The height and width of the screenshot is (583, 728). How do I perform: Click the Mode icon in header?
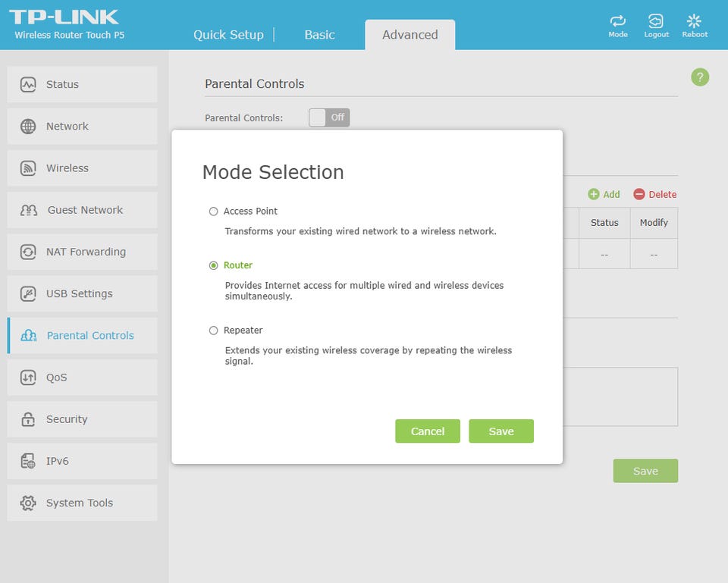(x=617, y=21)
